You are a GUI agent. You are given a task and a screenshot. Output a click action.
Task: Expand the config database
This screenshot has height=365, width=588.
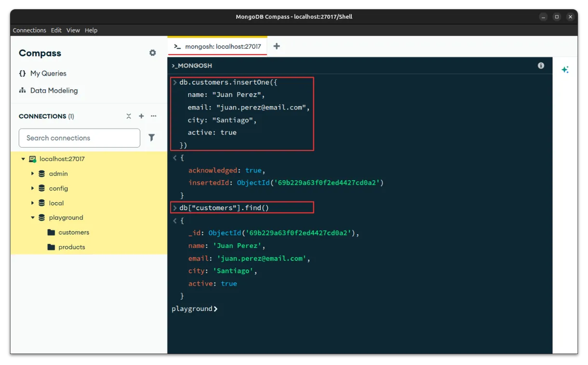pyautogui.click(x=32, y=189)
